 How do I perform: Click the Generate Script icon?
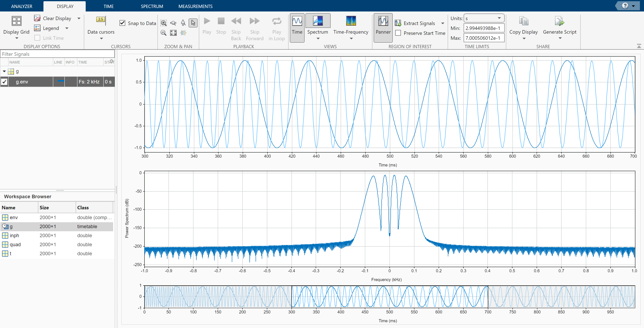click(x=559, y=21)
